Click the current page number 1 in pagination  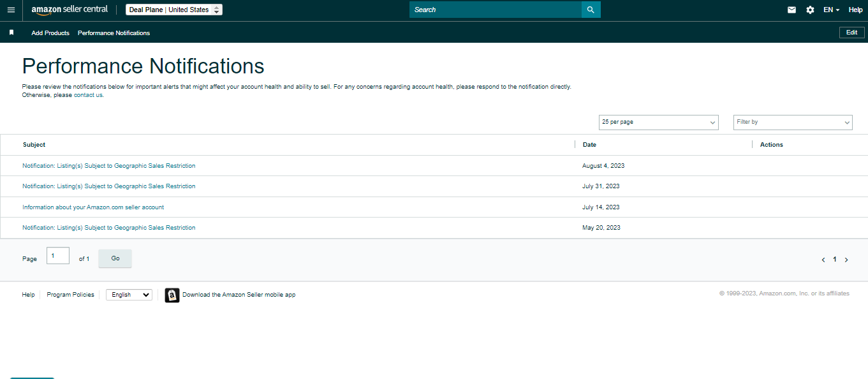point(835,260)
